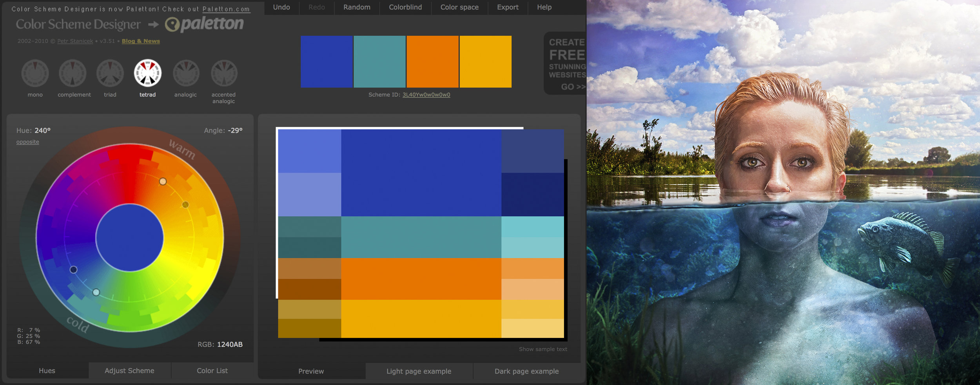Select the complement scheme icon
Image resolution: width=980 pixels, height=385 pixels.
[73, 73]
